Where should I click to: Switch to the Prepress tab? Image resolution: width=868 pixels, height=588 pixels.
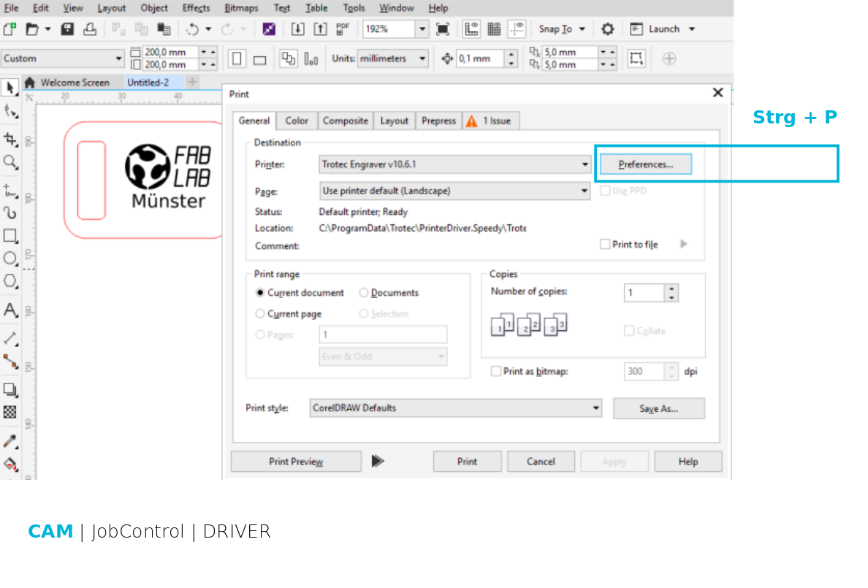[x=438, y=121]
